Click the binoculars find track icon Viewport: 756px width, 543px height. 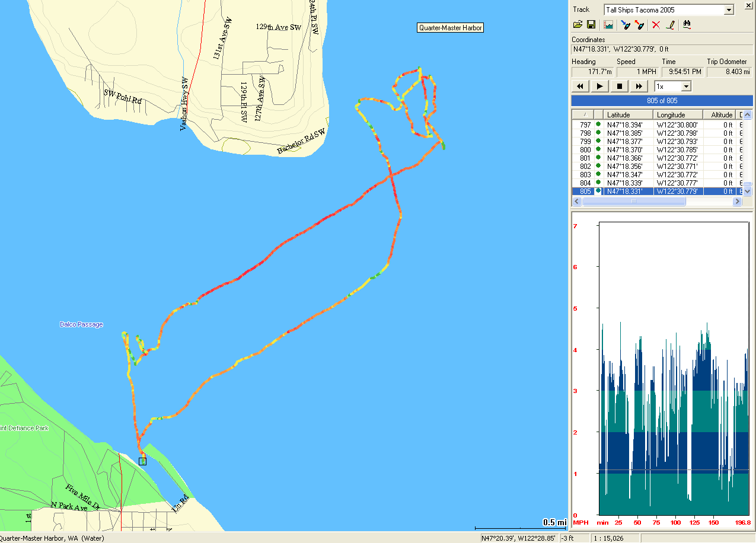(x=687, y=25)
